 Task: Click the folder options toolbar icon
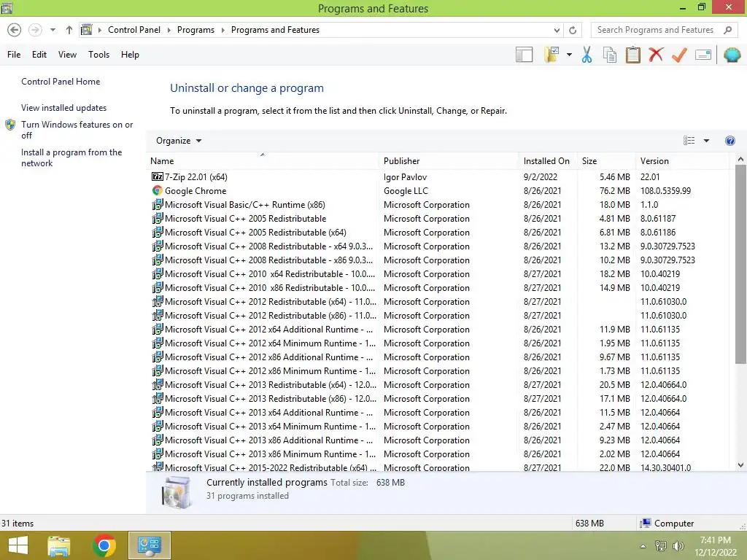pos(551,55)
